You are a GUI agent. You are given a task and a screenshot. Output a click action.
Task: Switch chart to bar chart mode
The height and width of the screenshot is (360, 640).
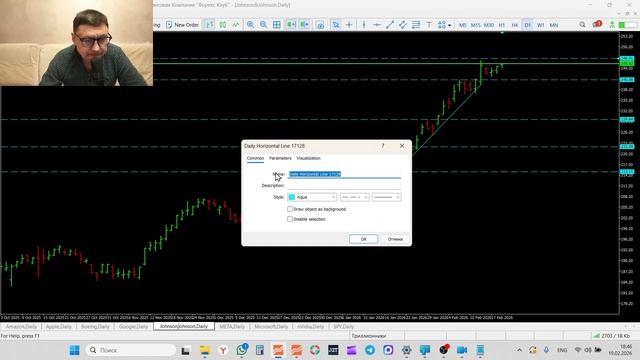(209, 25)
